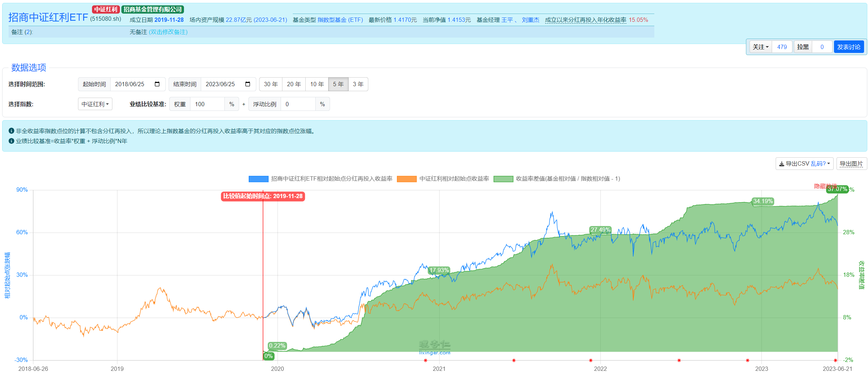Open the 关注 follow dropdown

[x=761, y=47]
